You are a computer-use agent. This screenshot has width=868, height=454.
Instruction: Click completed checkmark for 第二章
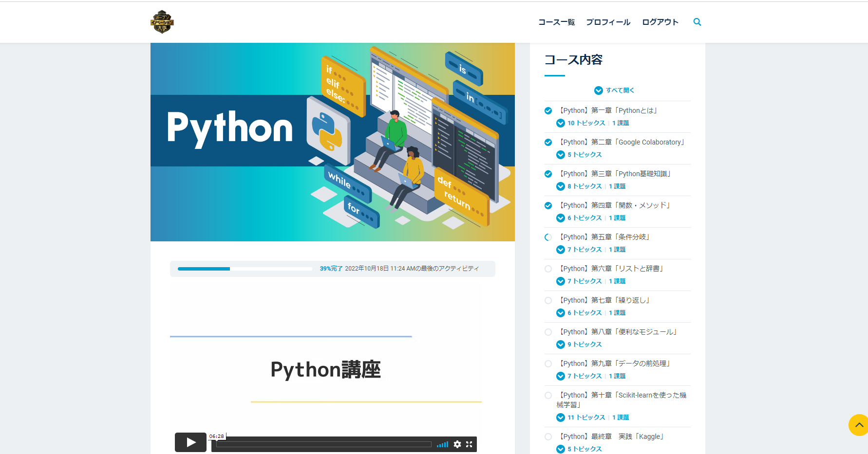coord(548,142)
